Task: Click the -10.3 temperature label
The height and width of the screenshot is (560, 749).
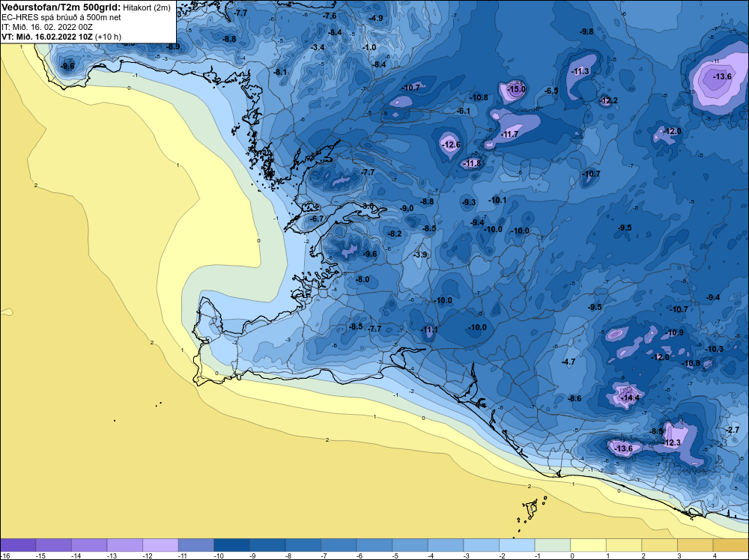Action: (715, 350)
